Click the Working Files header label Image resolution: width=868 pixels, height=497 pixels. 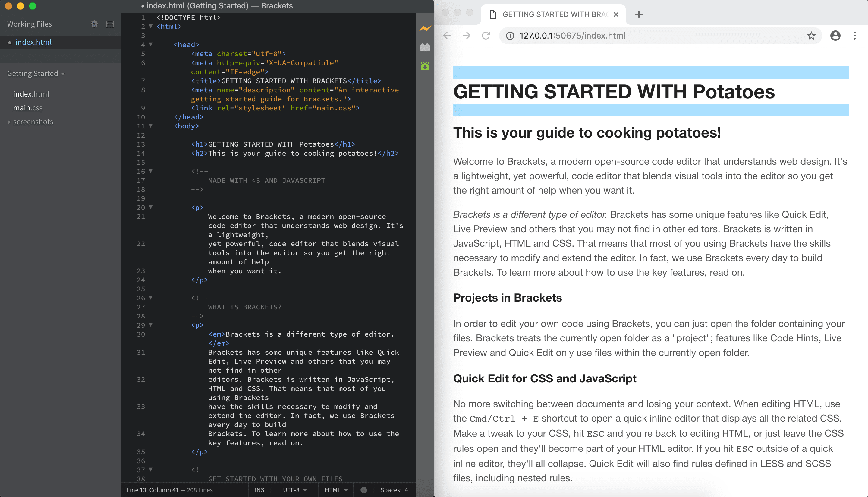coord(29,24)
